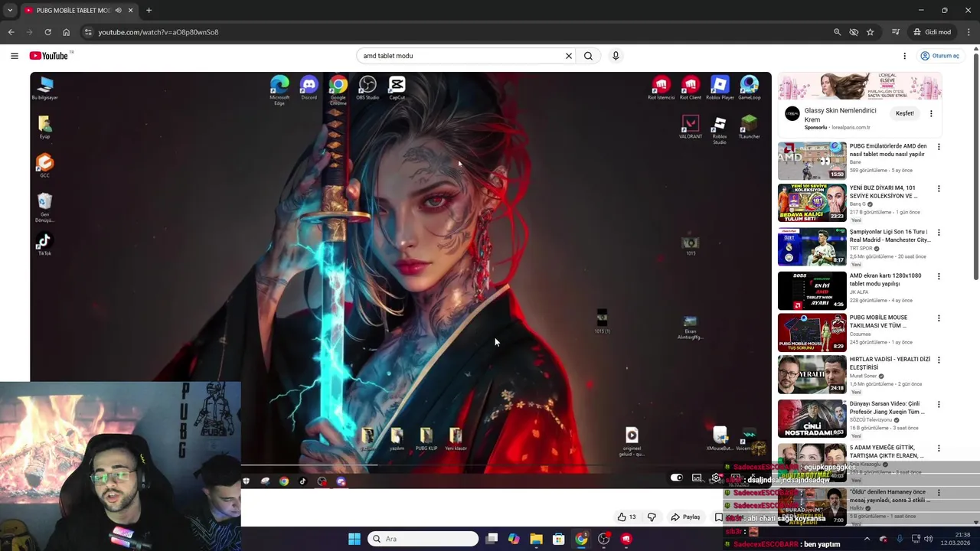View site information icon in address bar
980x551 pixels.
pyautogui.click(x=88, y=32)
